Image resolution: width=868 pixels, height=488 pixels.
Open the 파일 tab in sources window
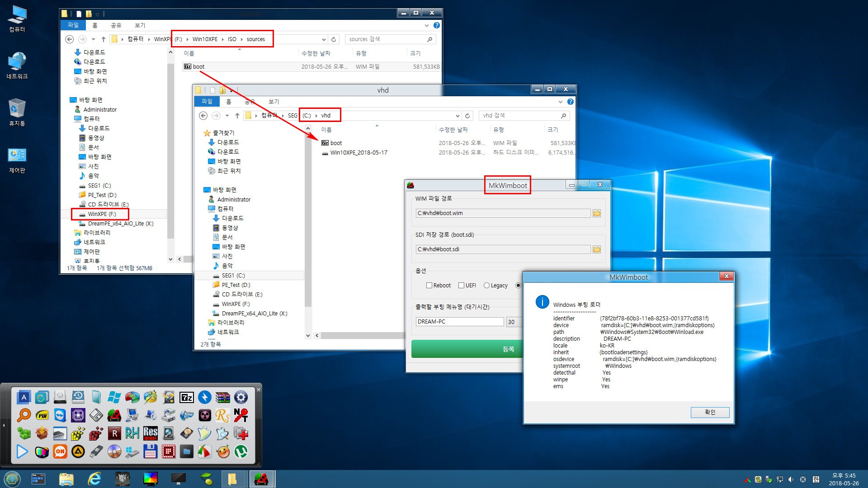point(73,25)
